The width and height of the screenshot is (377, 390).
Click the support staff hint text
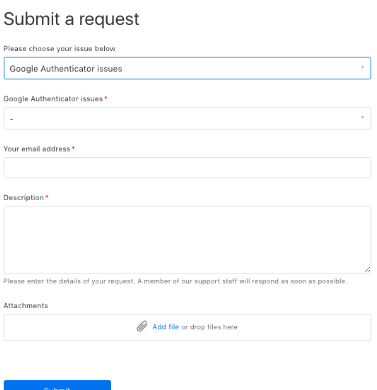[175, 281]
